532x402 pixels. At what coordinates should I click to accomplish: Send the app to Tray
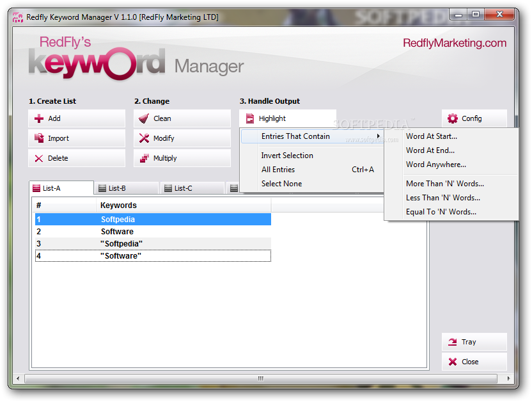pyautogui.click(x=474, y=342)
